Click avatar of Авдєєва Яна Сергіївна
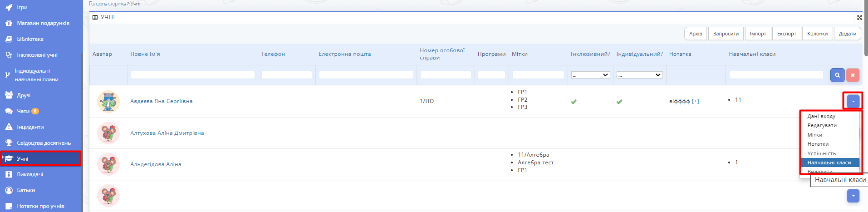The image size is (868, 212). 108,101
